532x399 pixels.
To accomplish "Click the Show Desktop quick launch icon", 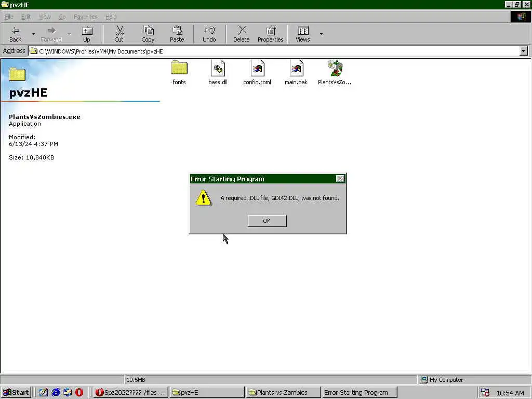I will pyautogui.click(x=44, y=393).
